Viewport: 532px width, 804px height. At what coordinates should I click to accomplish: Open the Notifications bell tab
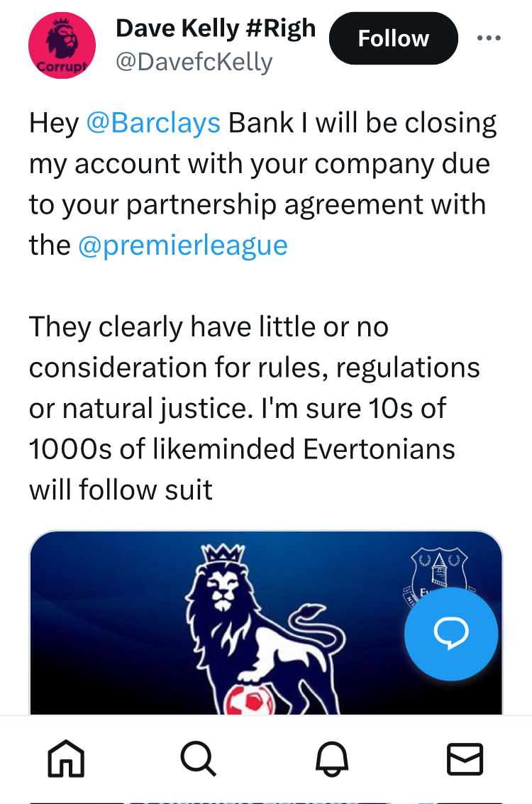coord(331,759)
